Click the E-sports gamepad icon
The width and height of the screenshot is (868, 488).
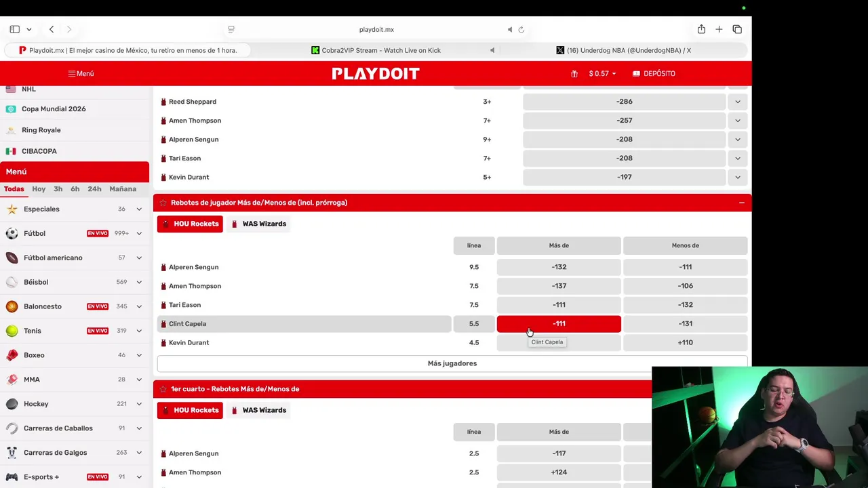(12, 476)
